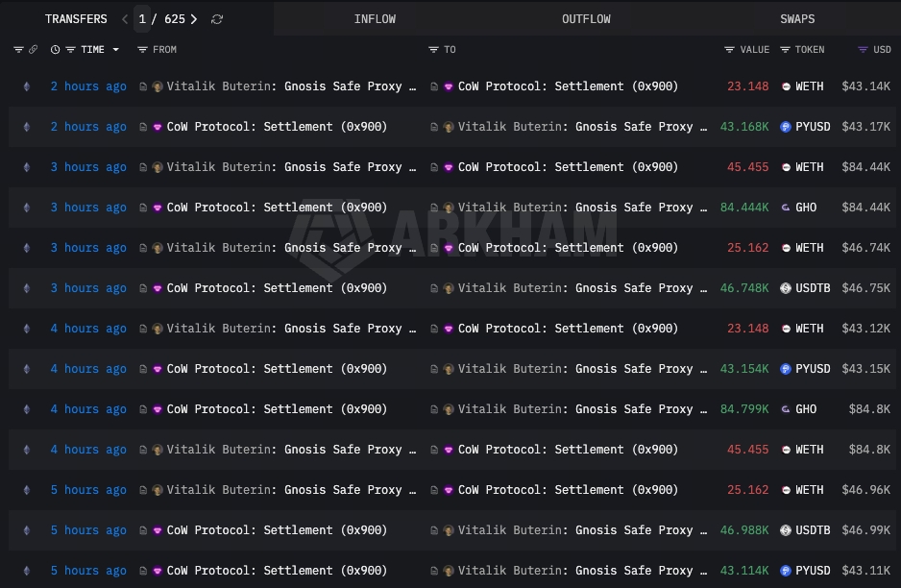Image resolution: width=901 pixels, height=588 pixels.
Task: Click the page number input field
Action: [x=142, y=19]
